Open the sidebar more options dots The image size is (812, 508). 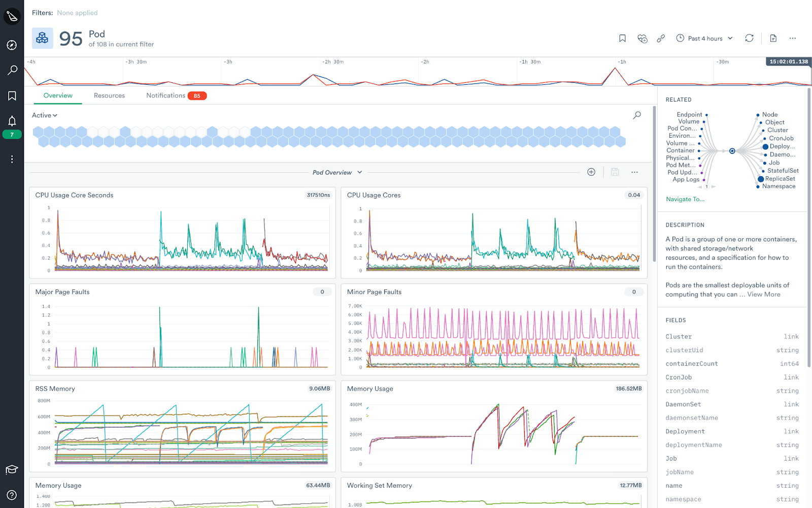[12, 159]
